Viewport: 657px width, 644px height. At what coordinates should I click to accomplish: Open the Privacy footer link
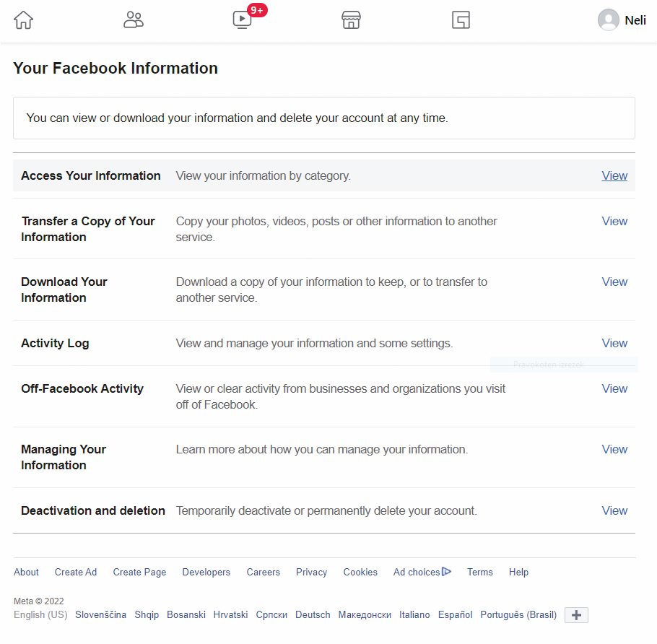[311, 572]
